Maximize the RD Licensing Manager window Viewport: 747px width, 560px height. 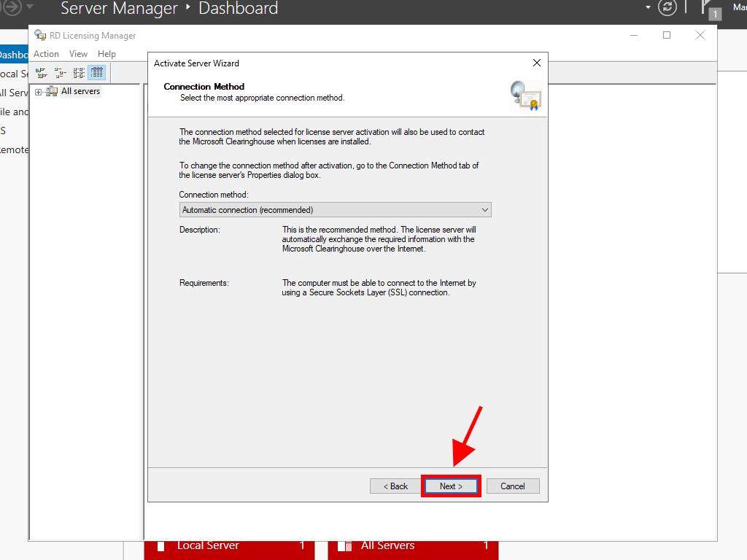pos(667,35)
